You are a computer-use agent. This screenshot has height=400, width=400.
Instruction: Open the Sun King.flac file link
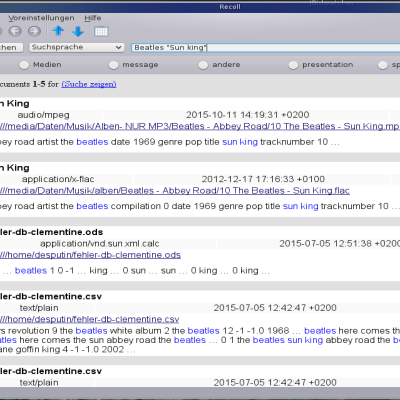point(175,191)
